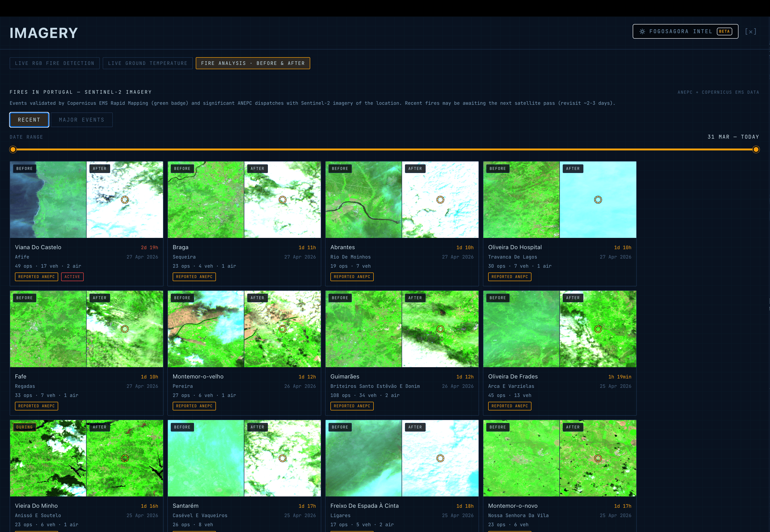The image size is (770, 532).
Task: Click the Montemor-o-novo card title
Action: pos(513,506)
